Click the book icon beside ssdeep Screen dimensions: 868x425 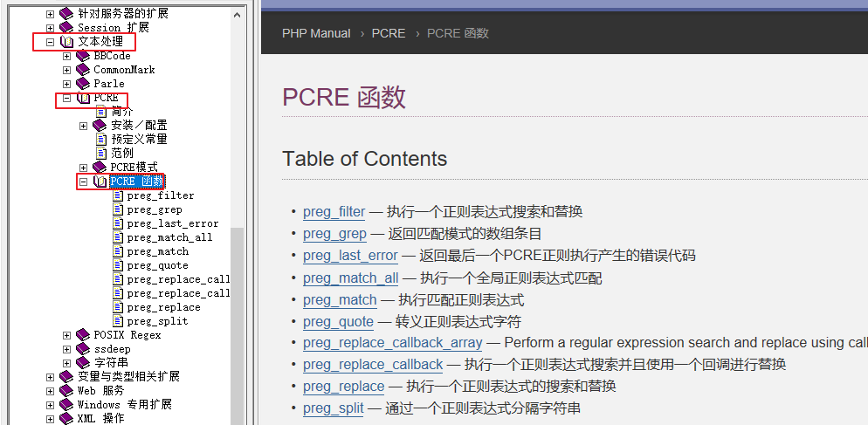pyautogui.click(x=83, y=349)
